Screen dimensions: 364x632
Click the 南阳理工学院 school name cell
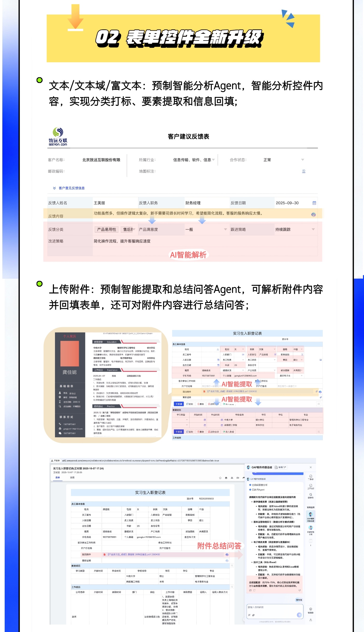tap(239, 425)
